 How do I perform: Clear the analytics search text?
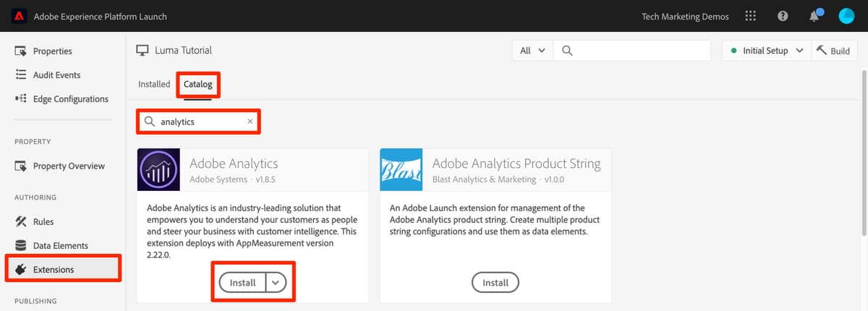click(x=250, y=122)
